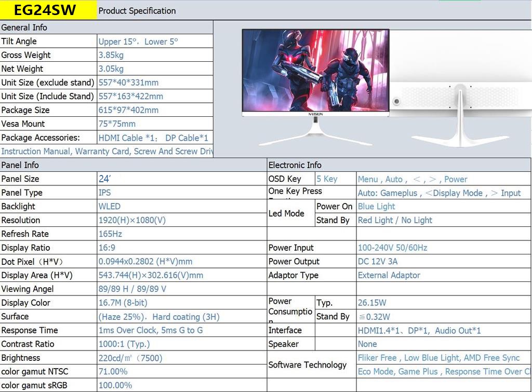532x392 pixels.
Task: Select the Gross Weight 3.85kg value
Action: pyautogui.click(x=110, y=55)
